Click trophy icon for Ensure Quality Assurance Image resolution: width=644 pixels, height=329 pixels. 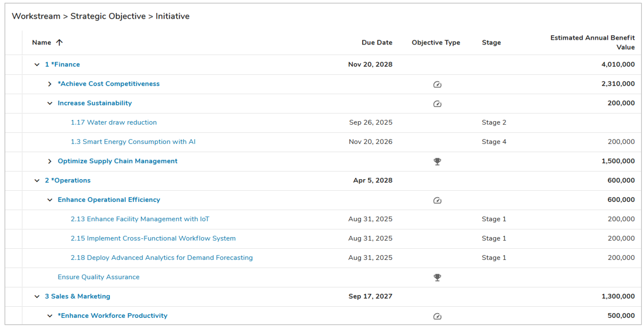click(437, 277)
